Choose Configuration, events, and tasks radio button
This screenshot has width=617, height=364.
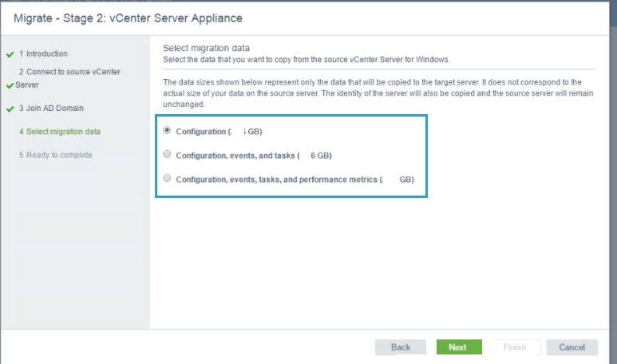click(x=167, y=154)
